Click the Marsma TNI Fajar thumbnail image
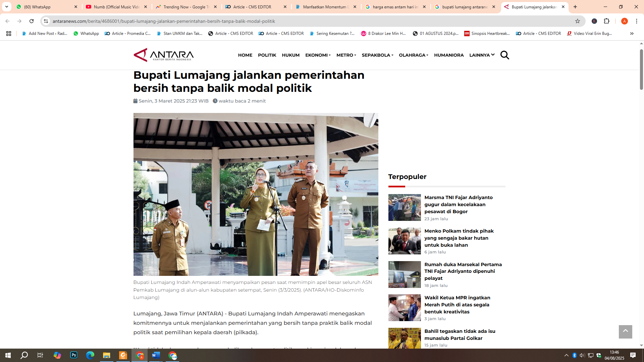 click(405, 207)
